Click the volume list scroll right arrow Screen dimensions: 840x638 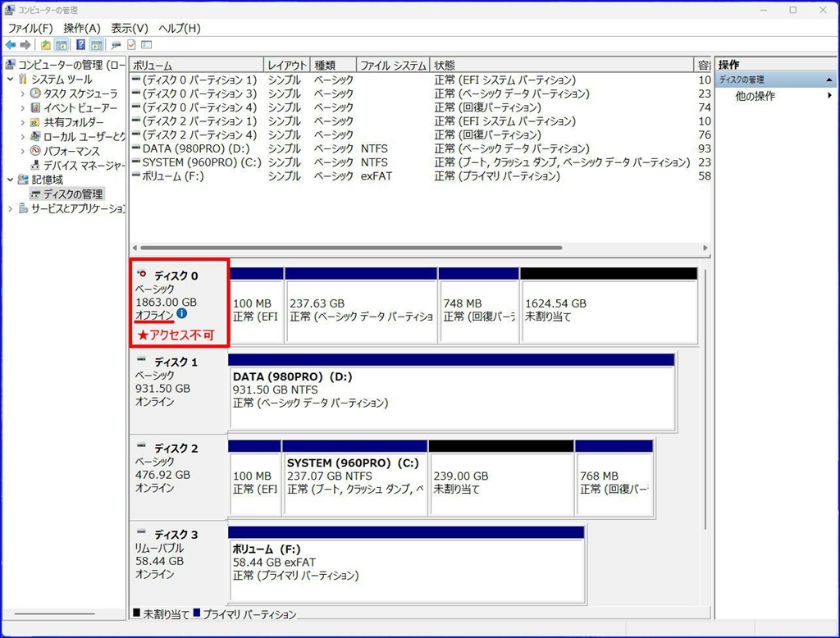[x=705, y=248]
